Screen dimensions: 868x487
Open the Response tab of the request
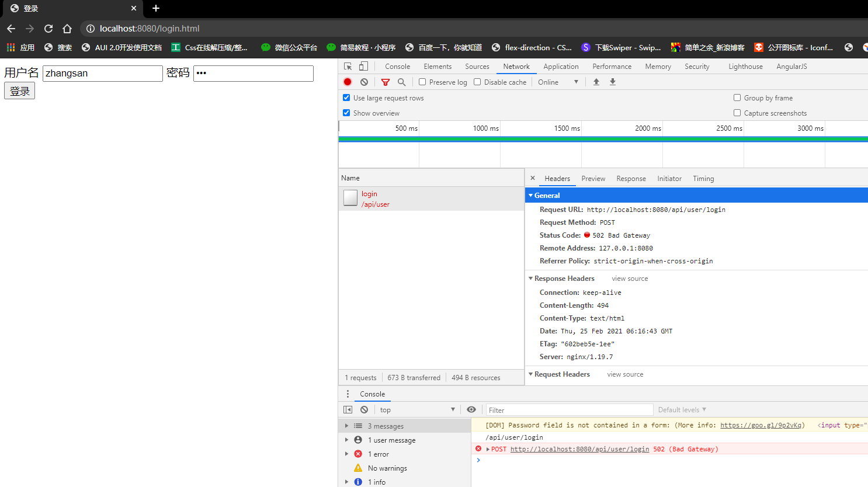(631, 179)
